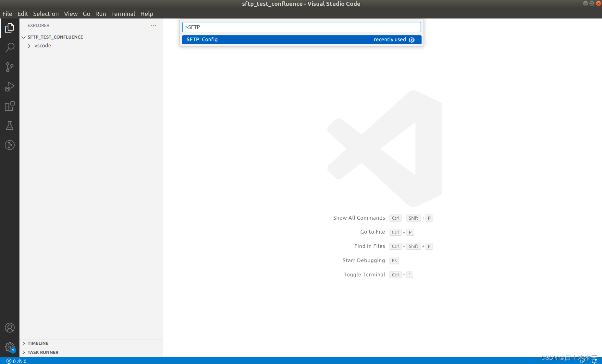Expand the .vscode folder
Image resolution: width=602 pixels, height=364 pixels.
[29, 46]
